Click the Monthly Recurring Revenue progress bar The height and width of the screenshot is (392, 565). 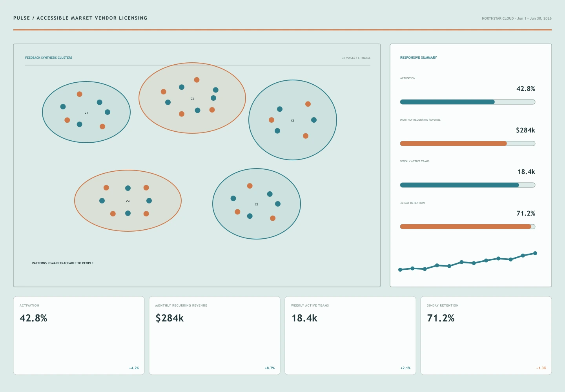[467, 143]
